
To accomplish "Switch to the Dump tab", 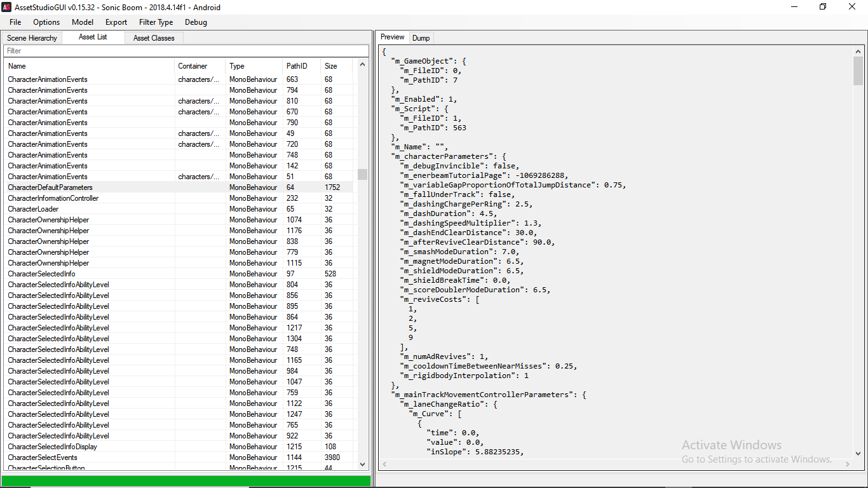I will [421, 37].
